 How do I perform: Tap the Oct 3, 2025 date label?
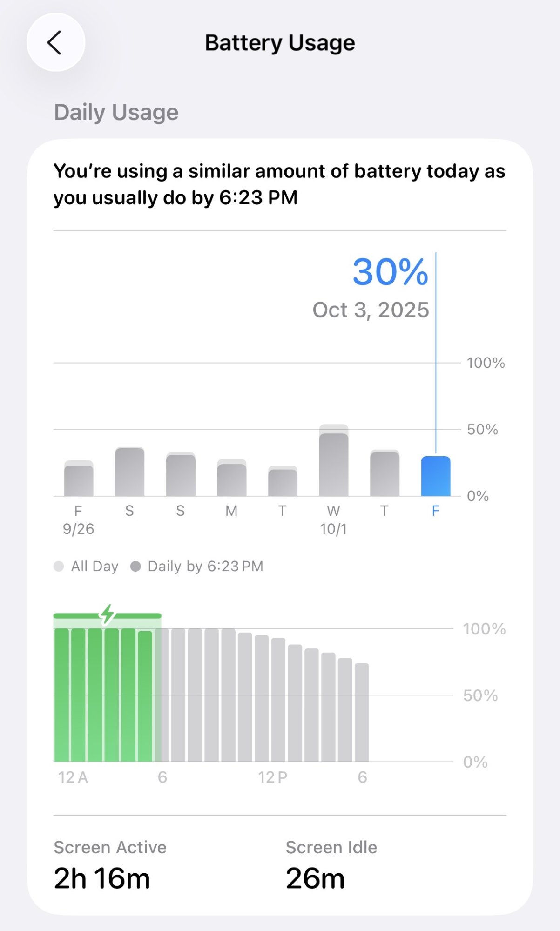(371, 310)
